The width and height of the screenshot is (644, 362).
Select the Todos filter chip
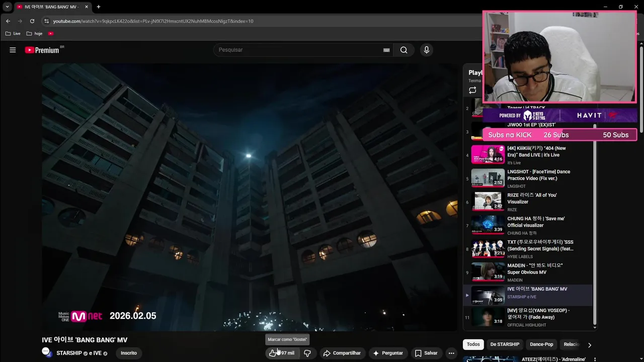click(x=473, y=344)
